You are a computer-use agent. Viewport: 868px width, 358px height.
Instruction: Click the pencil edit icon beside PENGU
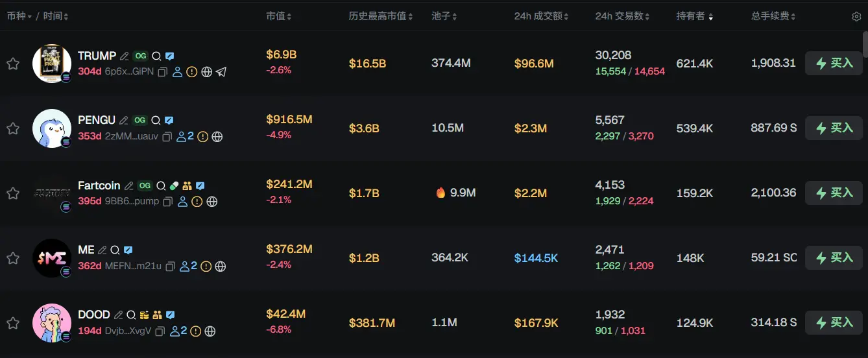pyautogui.click(x=125, y=121)
